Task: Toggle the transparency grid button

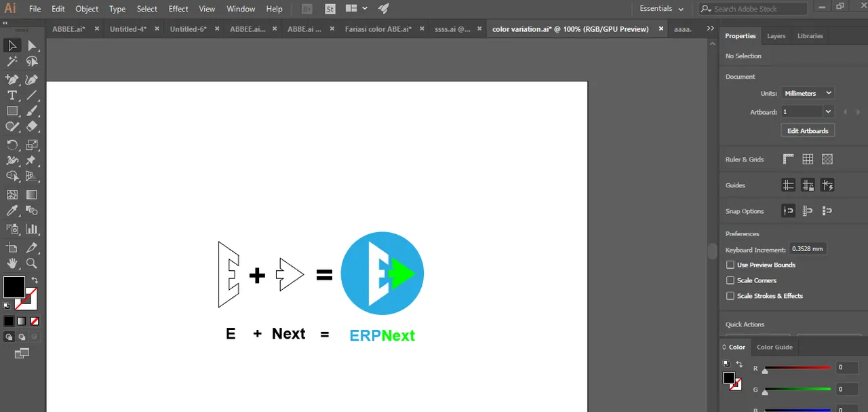Action: 827,160
